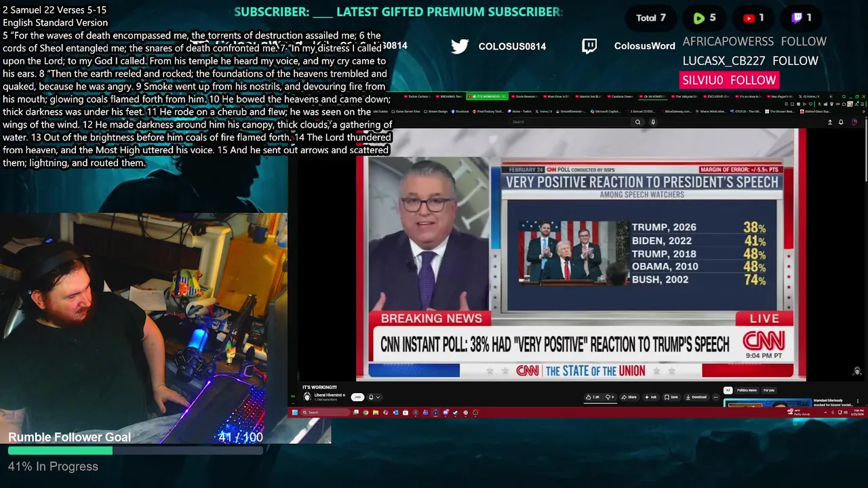Viewport: 868px width, 488px height.
Task: Click the green Rumble viewer count icon
Action: pos(698,18)
